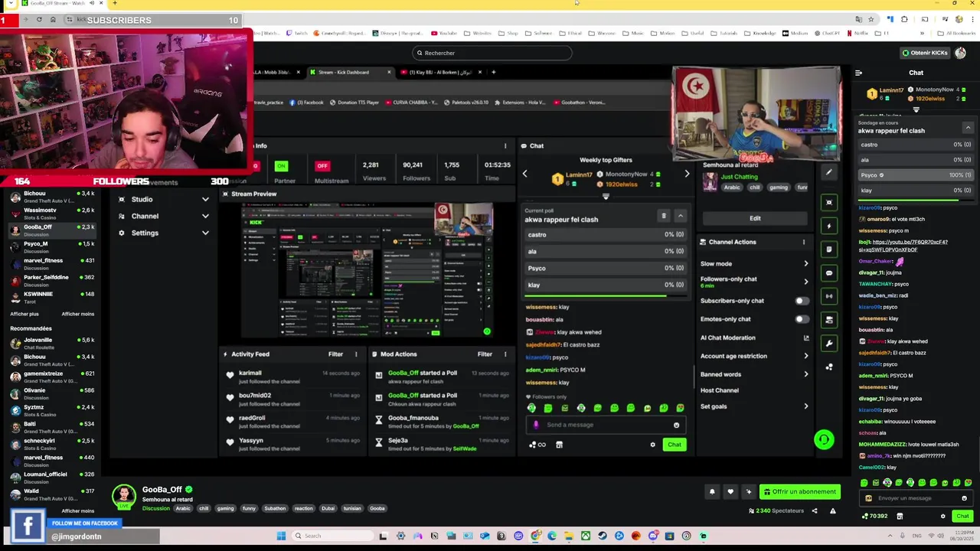Toggle the green ON stream status button
The height and width of the screenshot is (551, 980).
pyautogui.click(x=281, y=166)
